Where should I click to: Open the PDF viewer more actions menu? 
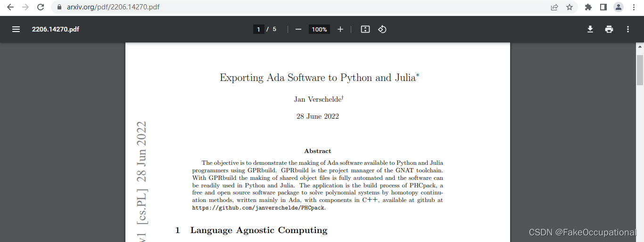click(627, 29)
